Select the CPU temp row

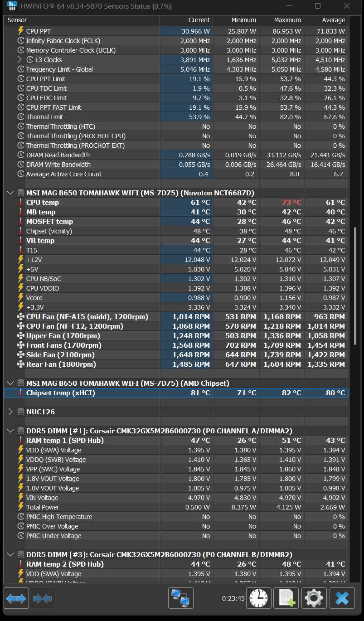[176, 203]
